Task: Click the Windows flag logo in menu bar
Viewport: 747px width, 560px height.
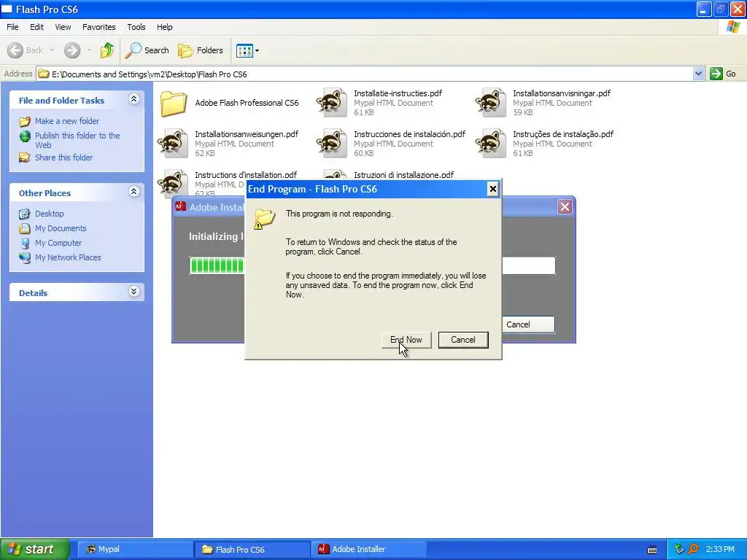Action: click(x=733, y=27)
